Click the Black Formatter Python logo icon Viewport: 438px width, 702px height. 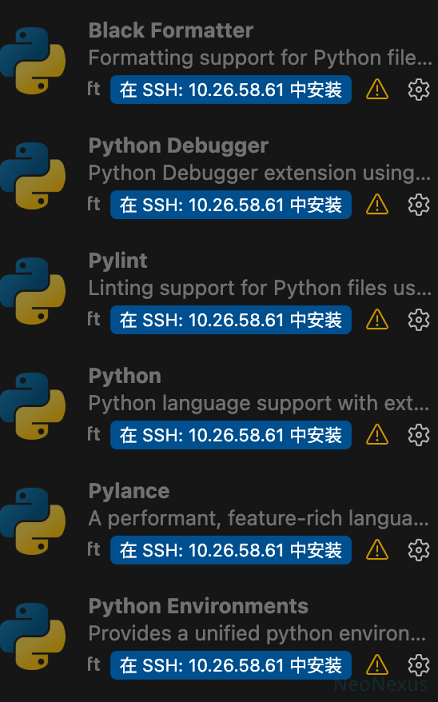33,60
